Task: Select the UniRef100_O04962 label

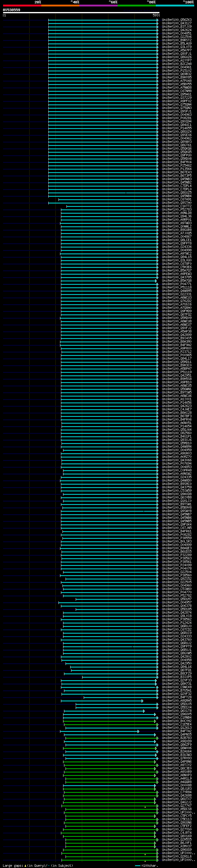Action: coord(177,139)
